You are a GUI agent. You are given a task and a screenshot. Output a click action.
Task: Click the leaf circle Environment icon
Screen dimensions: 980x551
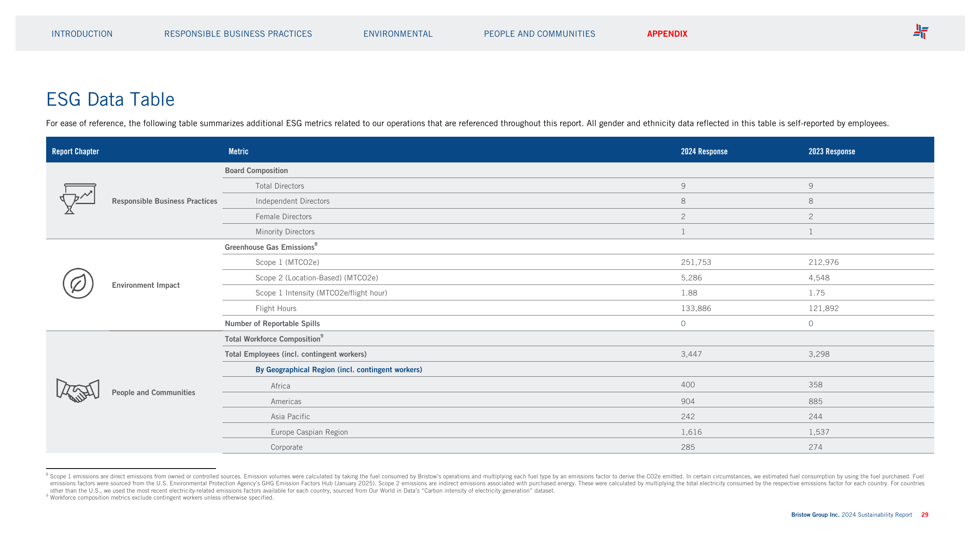click(x=78, y=283)
